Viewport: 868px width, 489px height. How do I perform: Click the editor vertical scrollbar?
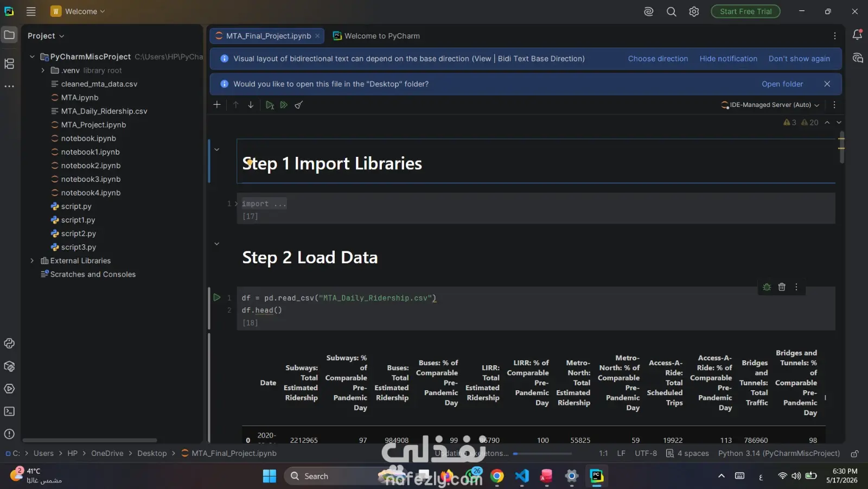pyautogui.click(x=841, y=148)
